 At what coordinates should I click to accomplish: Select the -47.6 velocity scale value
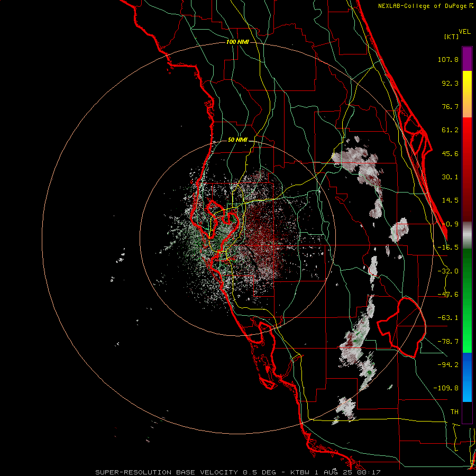[448, 295]
